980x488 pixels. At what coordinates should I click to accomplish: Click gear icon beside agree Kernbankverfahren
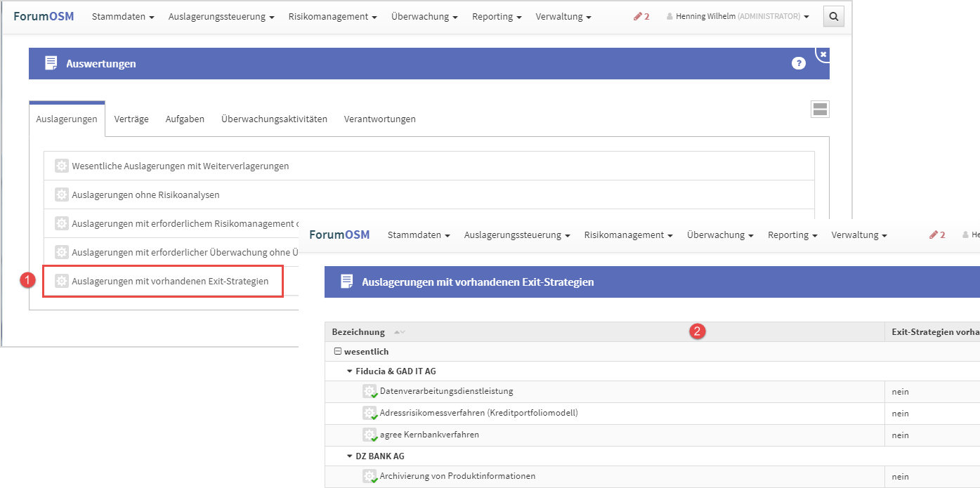click(x=370, y=435)
